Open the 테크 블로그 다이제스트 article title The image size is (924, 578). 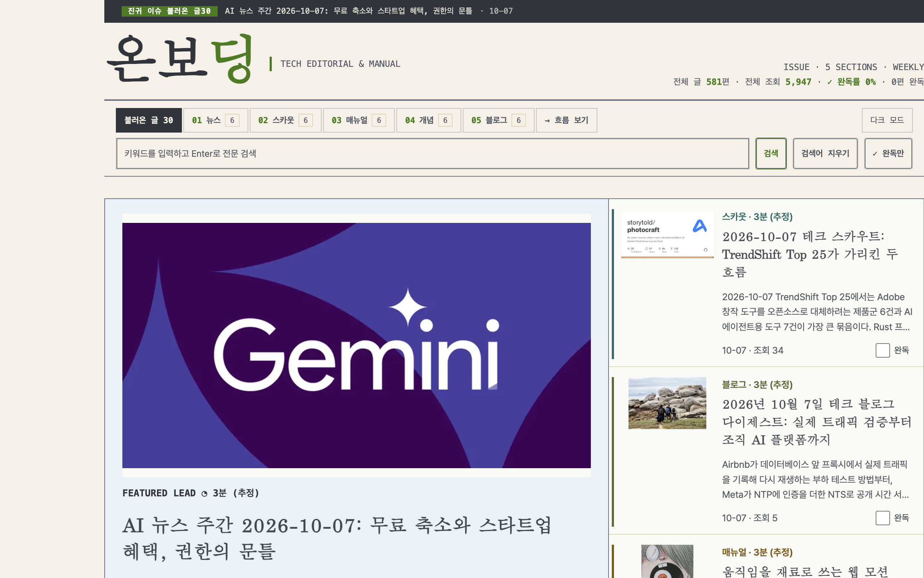pyautogui.click(x=817, y=422)
